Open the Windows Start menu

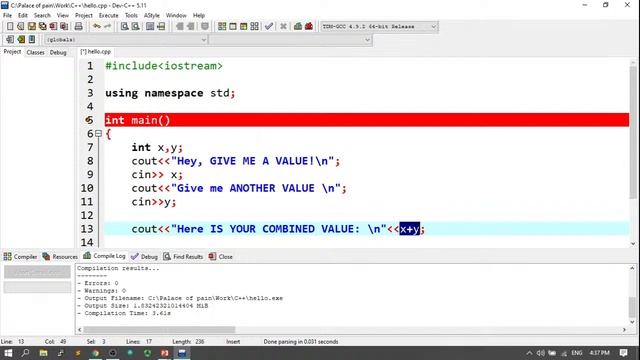[x=8, y=353]
